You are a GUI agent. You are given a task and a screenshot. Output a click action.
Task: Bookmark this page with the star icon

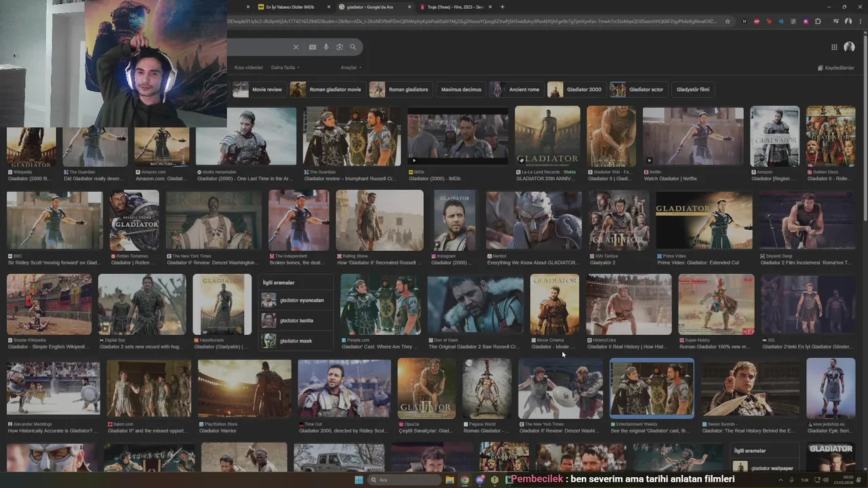[728, 22]
